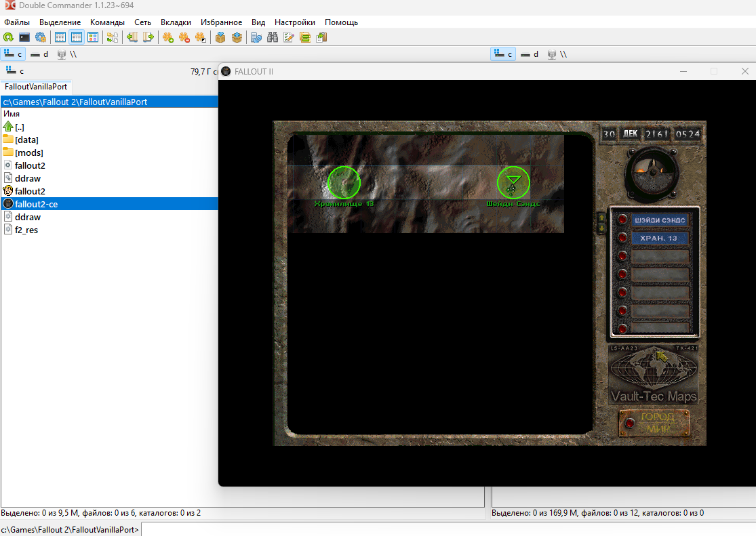The image size is (756, 536).
Task: Click town list scroll up arrow
Action: 601,218
